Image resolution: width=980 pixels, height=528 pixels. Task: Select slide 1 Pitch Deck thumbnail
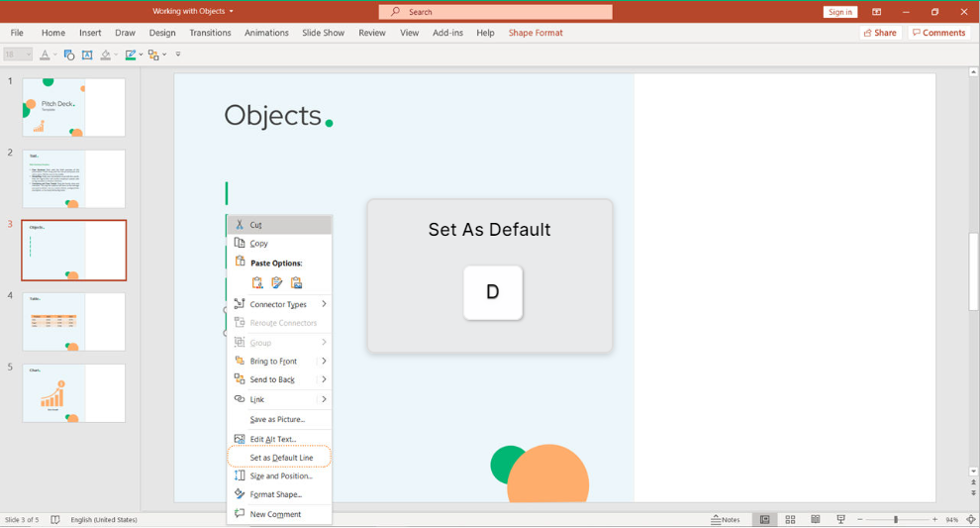tap(74, 107)
